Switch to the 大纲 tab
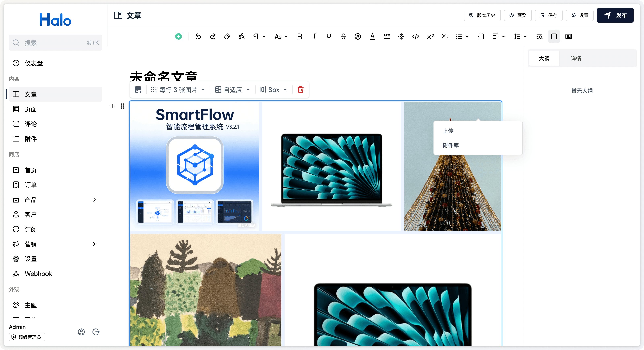Image resolution: width=644 pixels, height=350 pixels. (544, 59)
